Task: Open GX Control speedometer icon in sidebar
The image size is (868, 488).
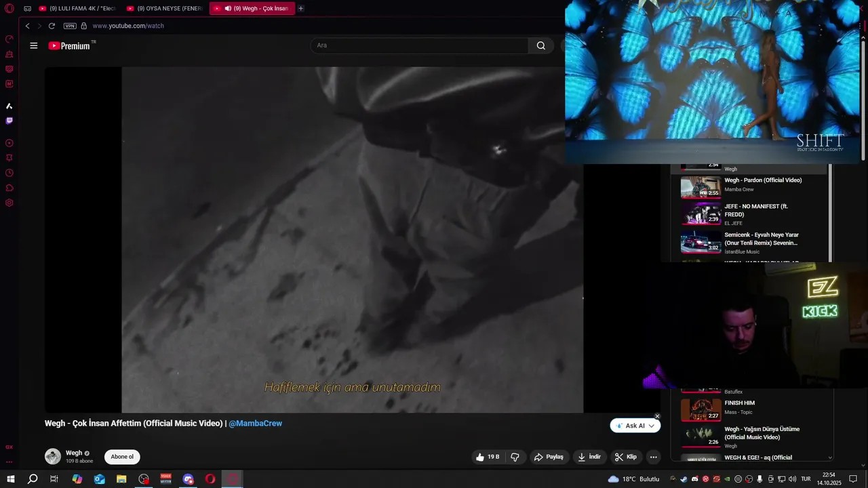Action: pyautogui.click(x=9, y=39)
